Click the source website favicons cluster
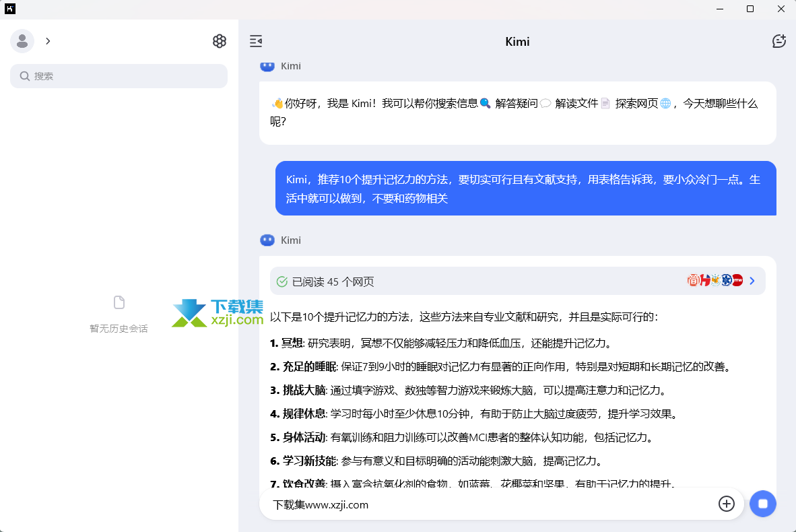This screenshot has height=532, width=796. point(715,280)
